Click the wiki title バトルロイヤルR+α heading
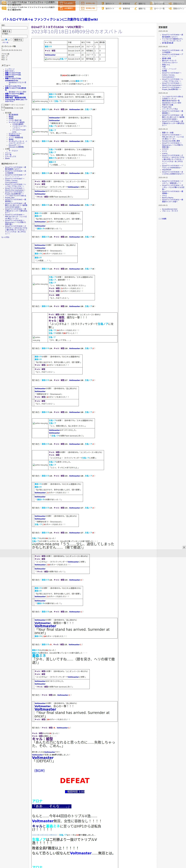Viewport: 186px width, 868px height. coord(50,20)
